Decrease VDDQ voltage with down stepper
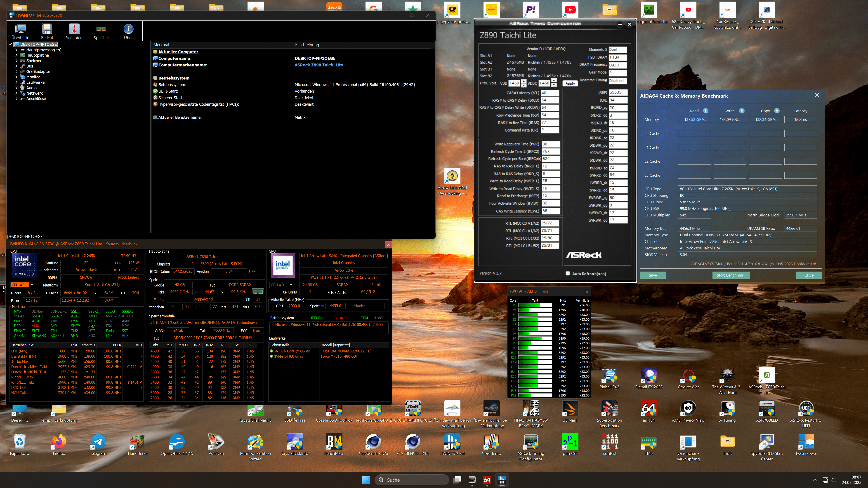The width and height of the screenshot is (868, 488). (x=554, y=85)
